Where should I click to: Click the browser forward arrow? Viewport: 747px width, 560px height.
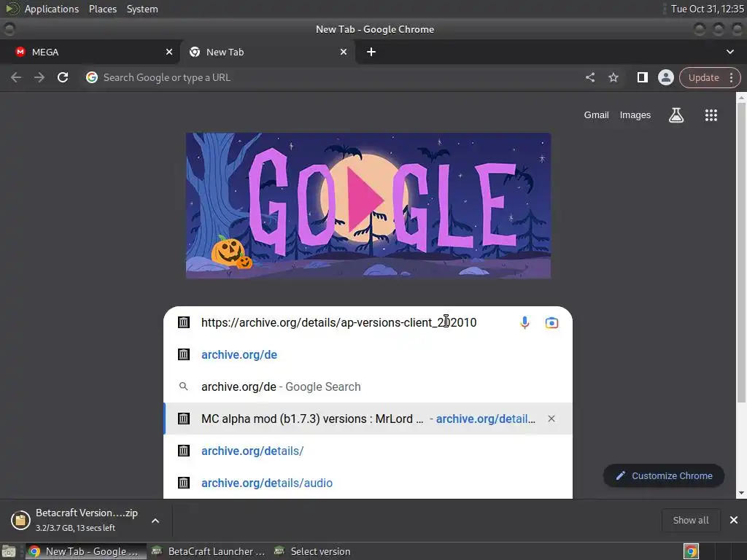(39, 77)
